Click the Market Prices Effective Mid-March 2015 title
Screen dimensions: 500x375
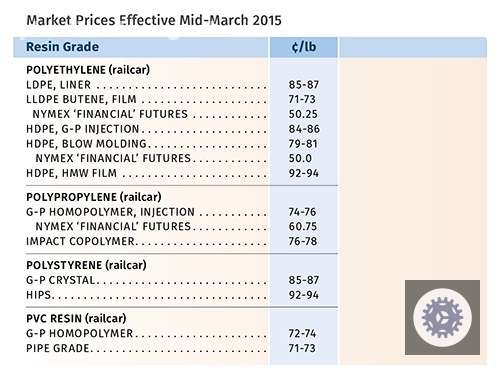pyautogui.click(x=154, y=20)
